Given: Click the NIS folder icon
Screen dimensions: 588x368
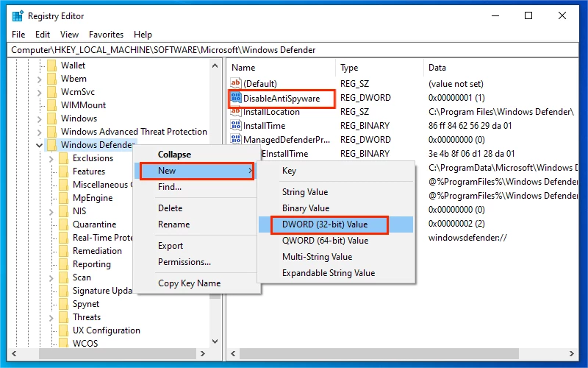Looking at the screenshot, I should pyautogui.click(x=63, y=211).
